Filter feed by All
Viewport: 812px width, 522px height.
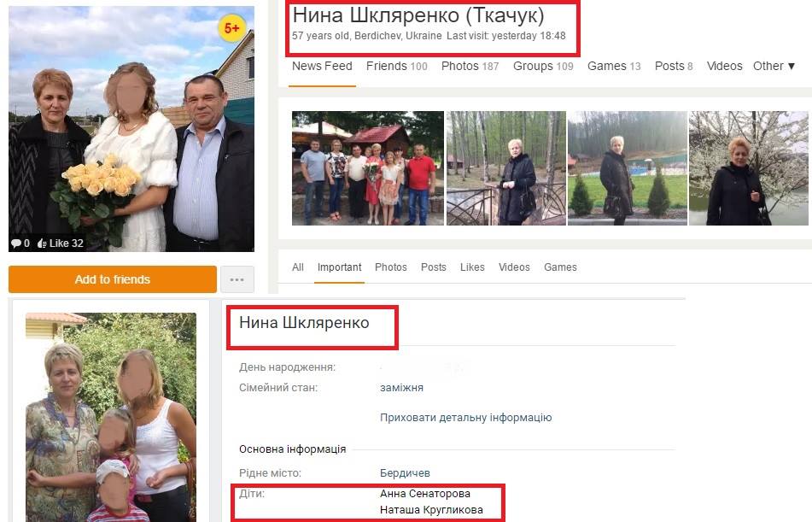[x=298, y=267]
